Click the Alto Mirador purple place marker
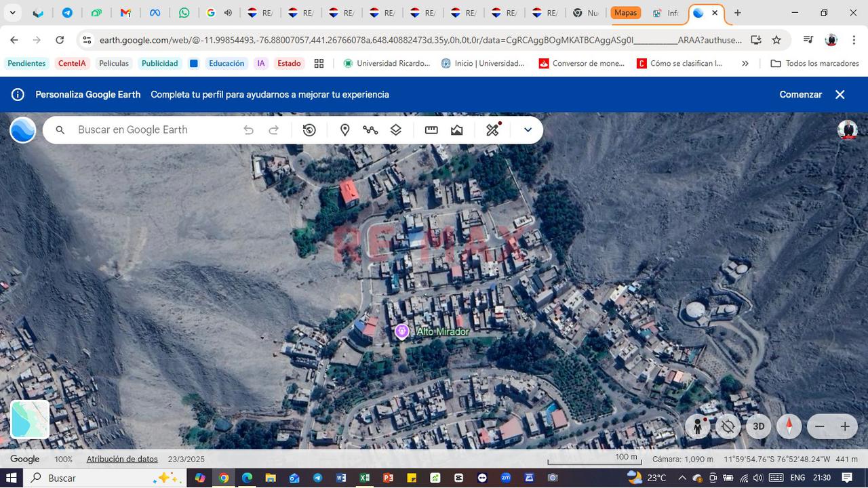The image size is (868, 488). (x=402, y=331)
